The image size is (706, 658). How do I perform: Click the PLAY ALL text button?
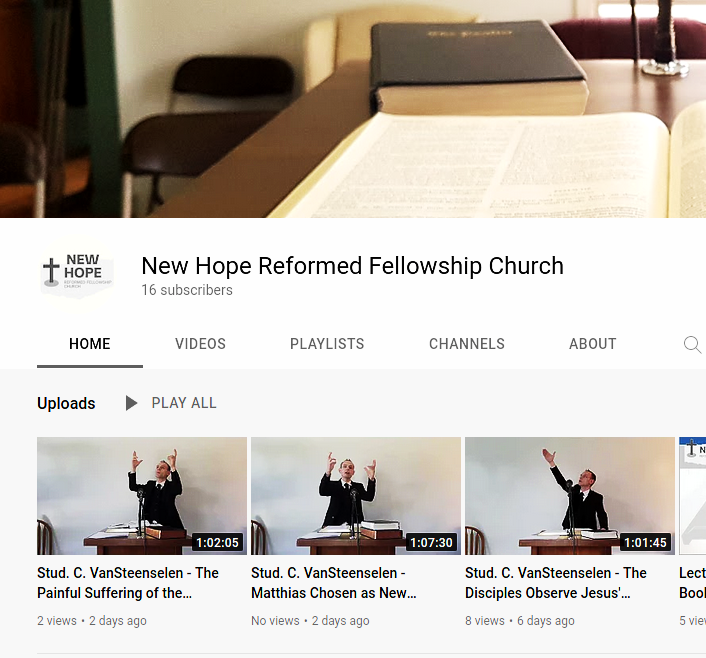pyautogui.click(x=184, y=403)
